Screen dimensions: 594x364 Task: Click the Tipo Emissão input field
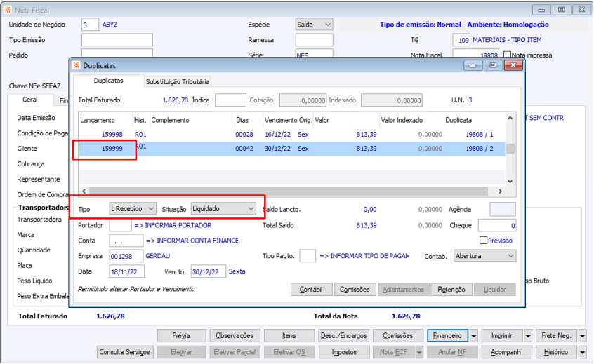coord(117,40)
